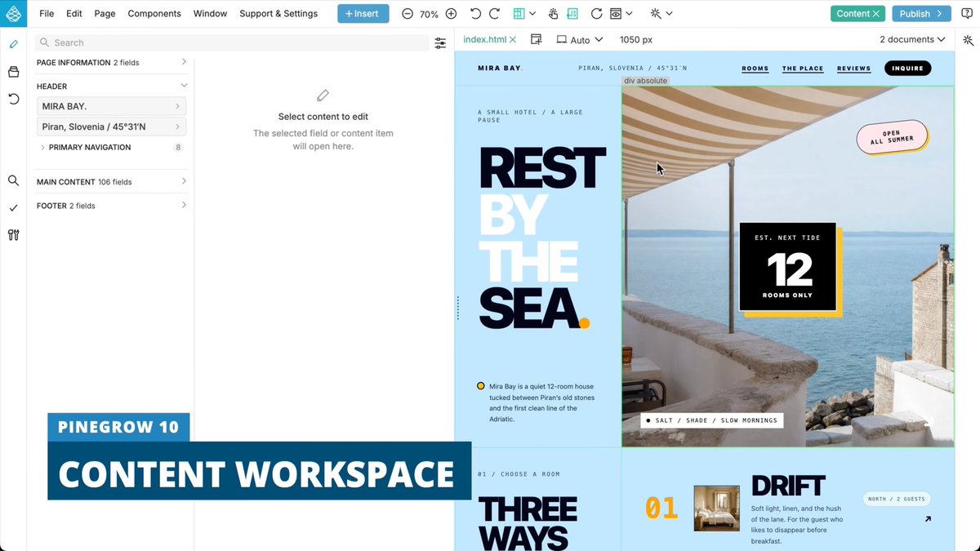Open the magnifier search sidebar icon
The height and width of the screenshot is (551, 980).
(x=14, y=180)
